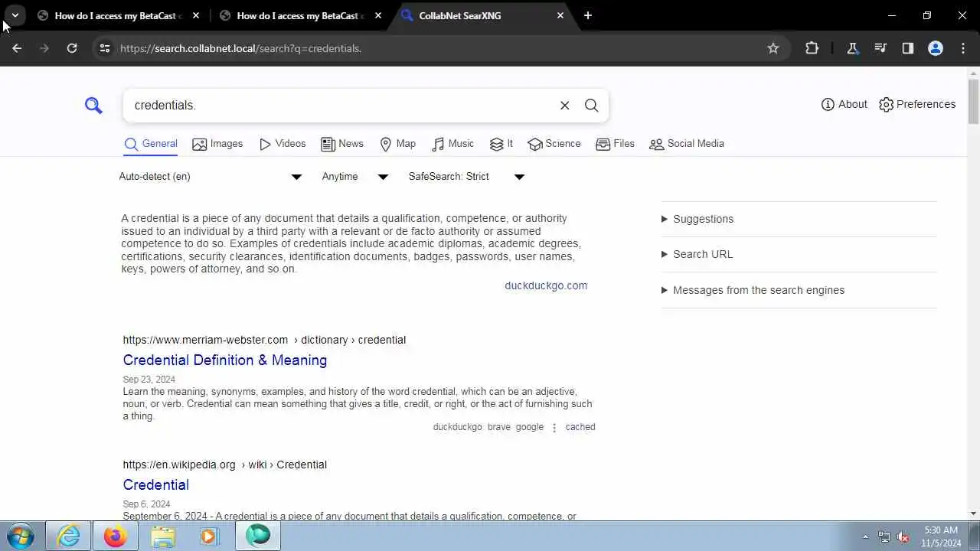Open the browser profile avatar
The width and height of the screenshot is (980, 551).
pyautogui.click(x=936, y=48)
